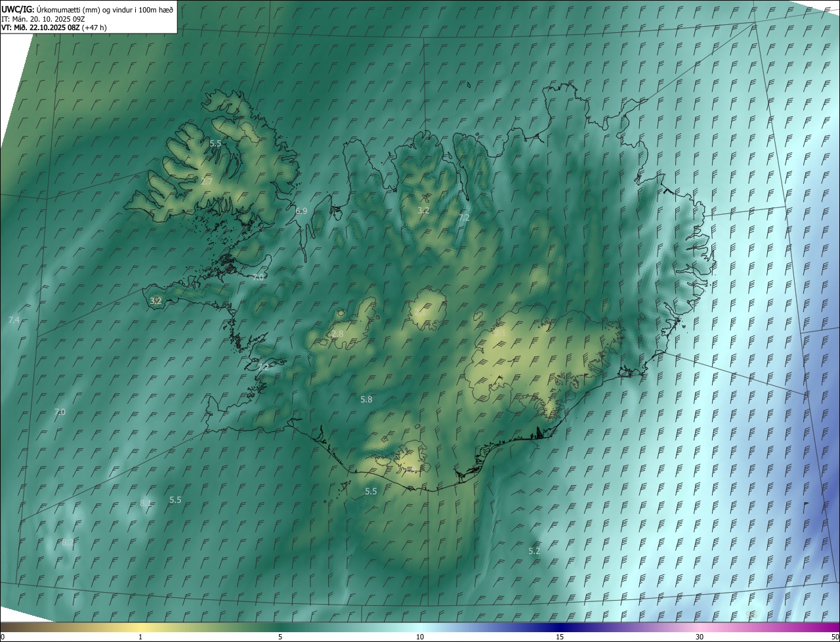Select the 8.2 value label
840x642 pixels.
68,543
